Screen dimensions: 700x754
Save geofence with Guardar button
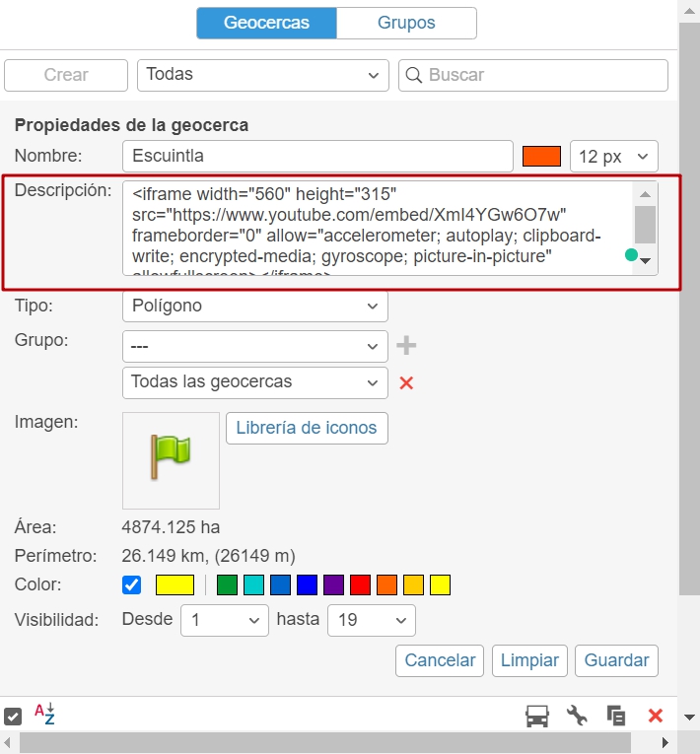tap(617, 660)
